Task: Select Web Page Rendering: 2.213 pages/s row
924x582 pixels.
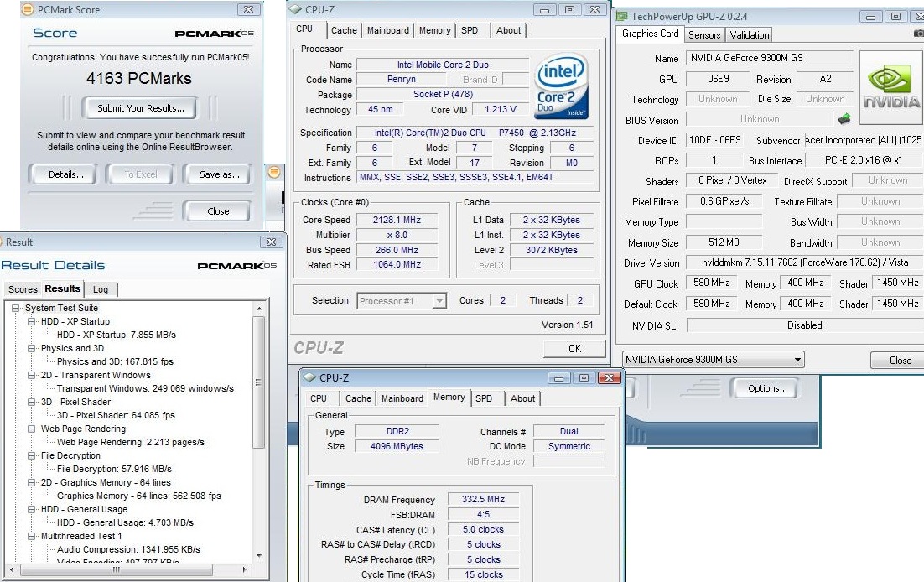Action: (130, 442)
